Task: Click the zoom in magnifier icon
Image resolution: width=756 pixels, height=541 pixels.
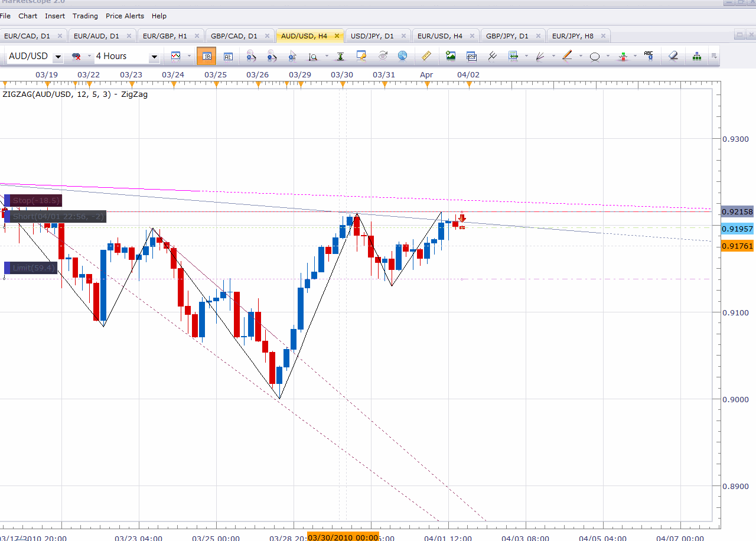Action: click(x=252, y=56)
